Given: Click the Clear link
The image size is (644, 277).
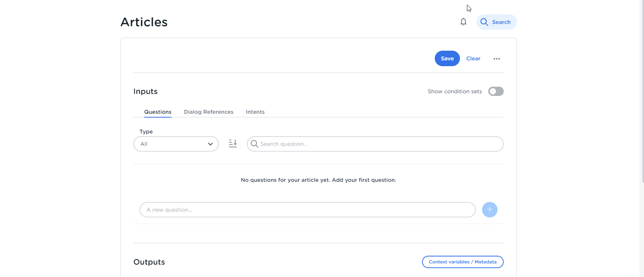Looking at the screenshot, I should click(x=473, y=58).
